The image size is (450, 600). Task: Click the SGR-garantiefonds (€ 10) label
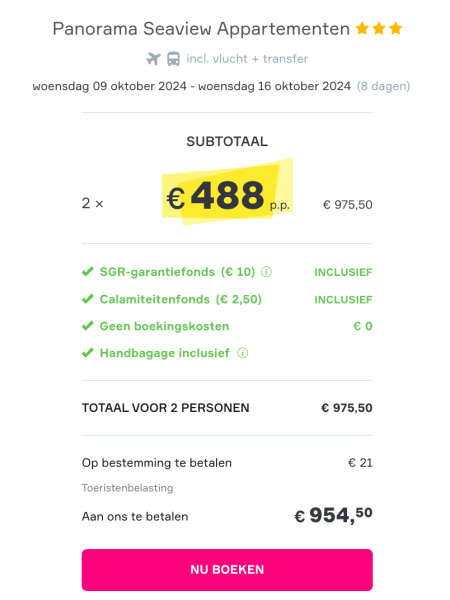(x=177, y=272)
